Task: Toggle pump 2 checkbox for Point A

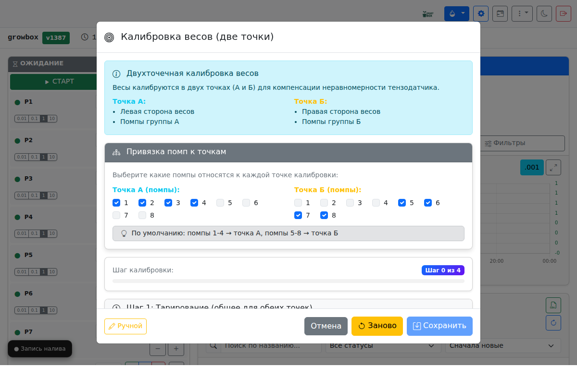Action: [x=142, y=203]
